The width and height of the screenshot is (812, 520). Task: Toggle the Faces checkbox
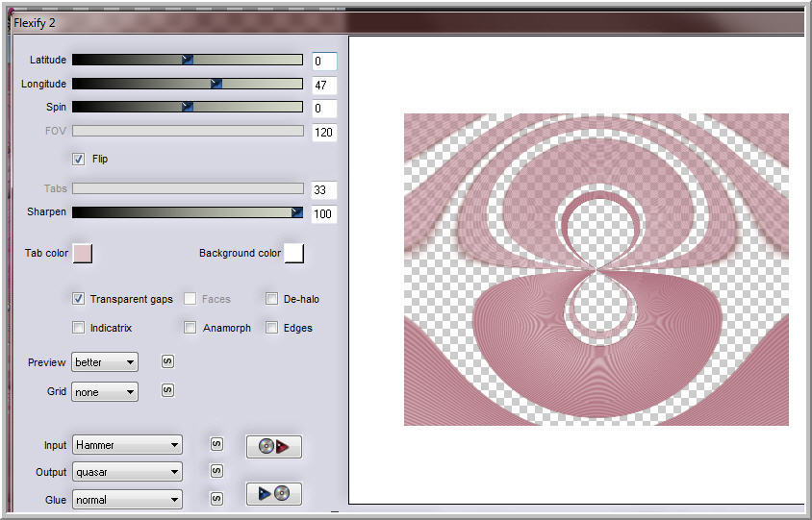click(x=190, y=299)
